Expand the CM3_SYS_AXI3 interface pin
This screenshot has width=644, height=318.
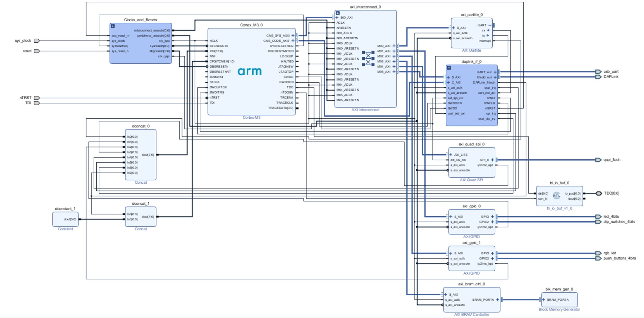293,36
